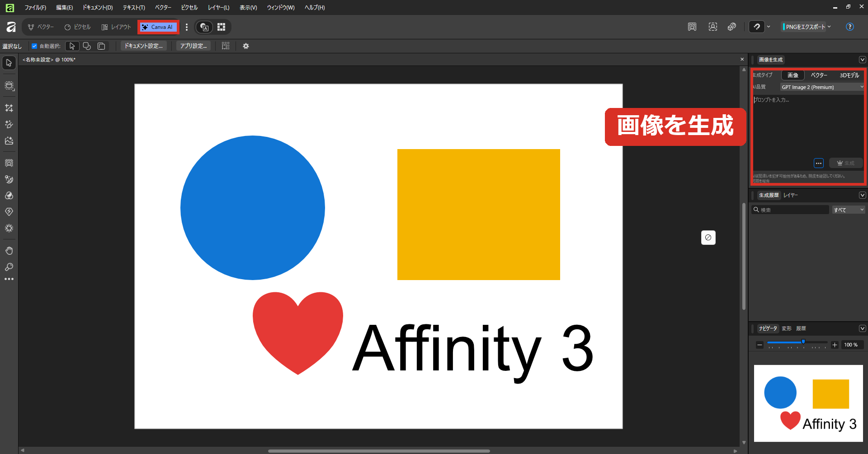The height and width of the screenshot is (454, 868).
Task: Switch to the 変形 tab
Action: [x=787, y=328]
